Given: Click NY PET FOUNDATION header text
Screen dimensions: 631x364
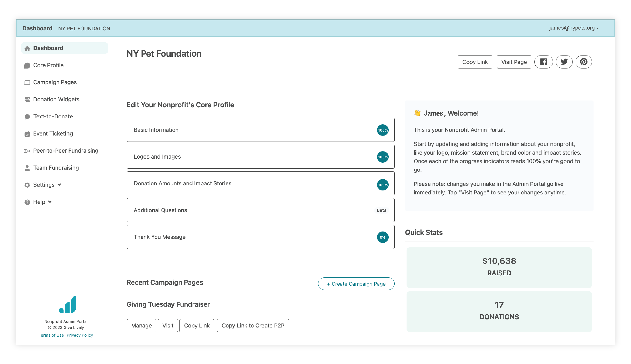Looking at the screenshot, I should pos(84,28).
